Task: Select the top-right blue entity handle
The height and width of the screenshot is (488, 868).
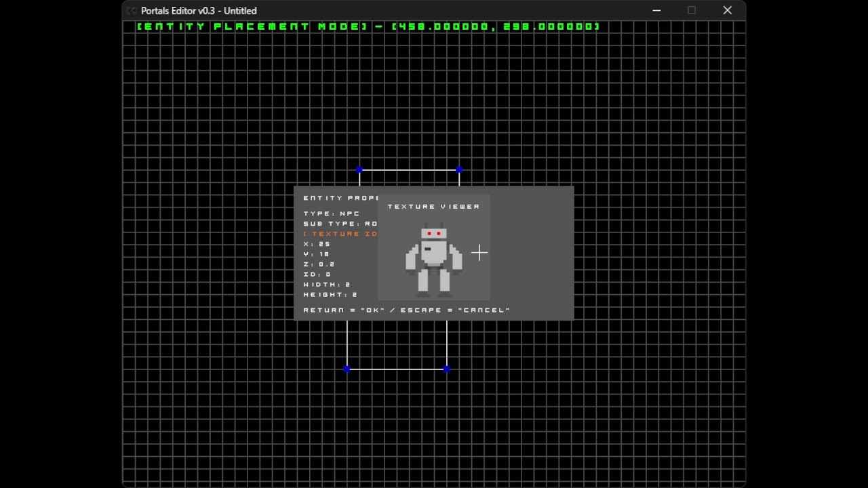Action: click(x=459, y=170)
